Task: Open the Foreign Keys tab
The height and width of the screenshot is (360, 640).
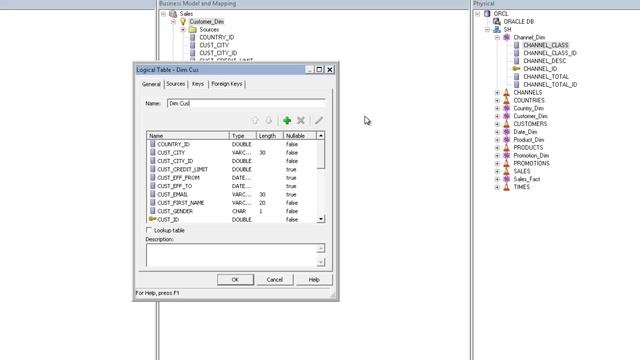Action: [227, 84]
